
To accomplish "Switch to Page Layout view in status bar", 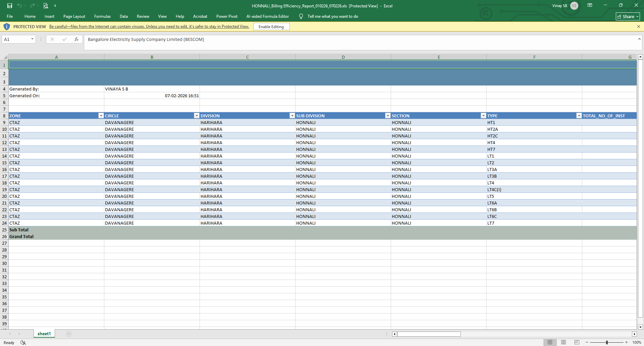I will [563, 342].
